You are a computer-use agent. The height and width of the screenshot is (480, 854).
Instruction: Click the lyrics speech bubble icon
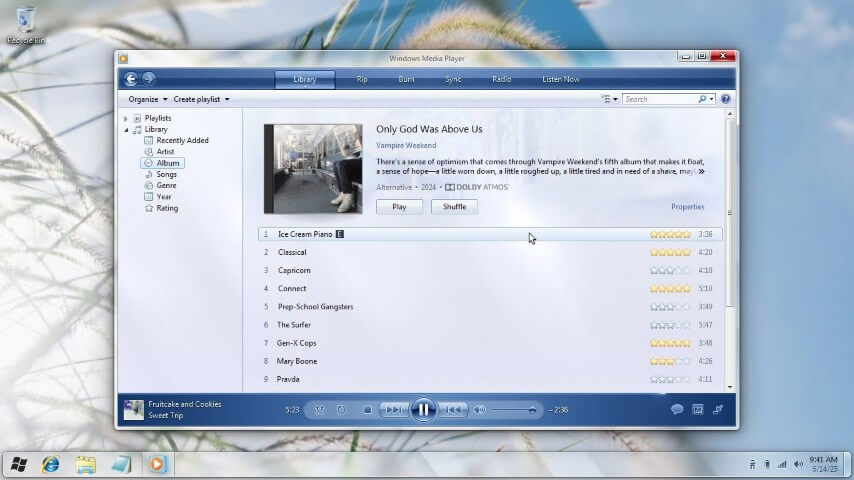coord(677,409)
